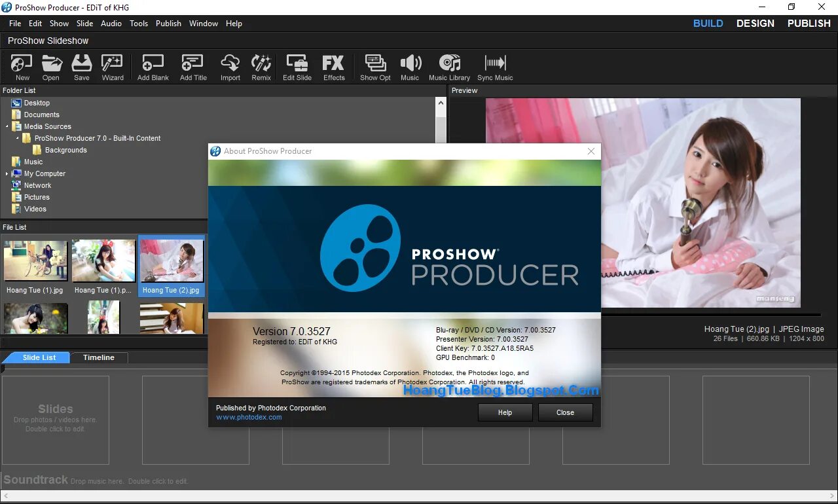Select Media Sources in folder tree
Screen dimensions: 838x504
(x=47, y=126)
